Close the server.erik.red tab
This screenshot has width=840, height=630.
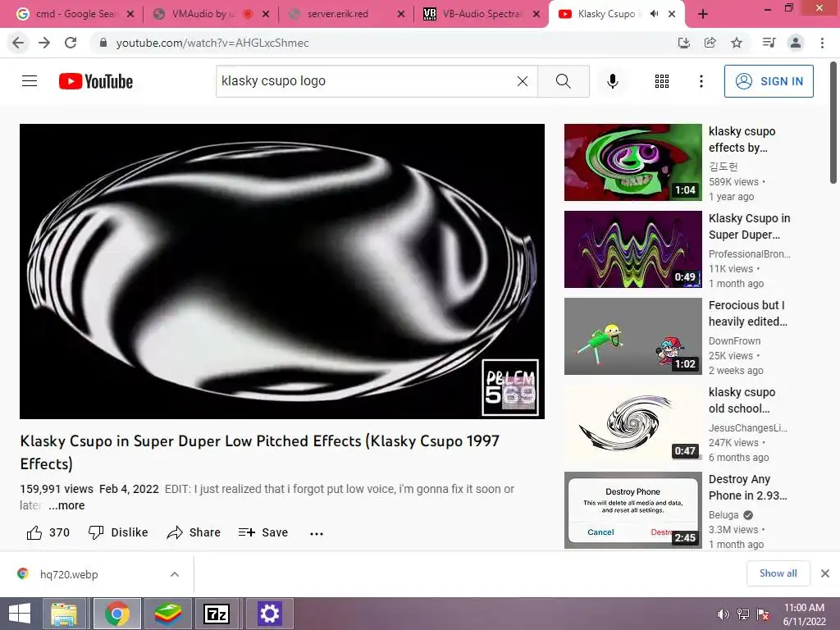pyautogui.click(x=400, y=15)
